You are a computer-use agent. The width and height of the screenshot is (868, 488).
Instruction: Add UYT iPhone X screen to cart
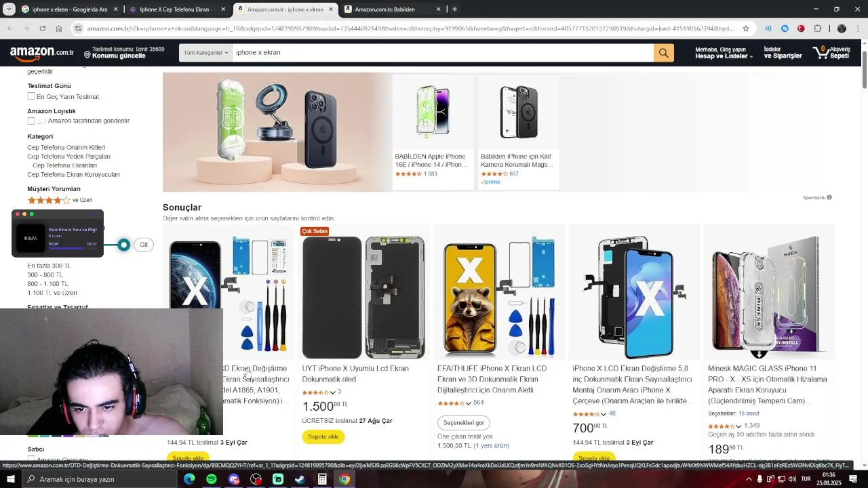pyautogui.click(x=323, y=436)
